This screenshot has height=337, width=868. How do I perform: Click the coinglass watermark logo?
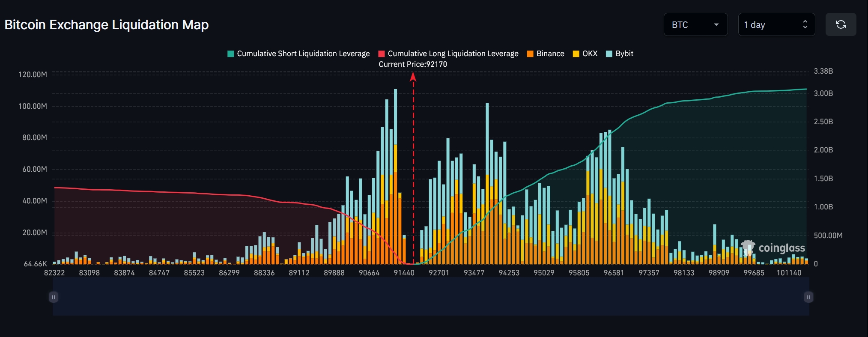[x=773, y=248]
